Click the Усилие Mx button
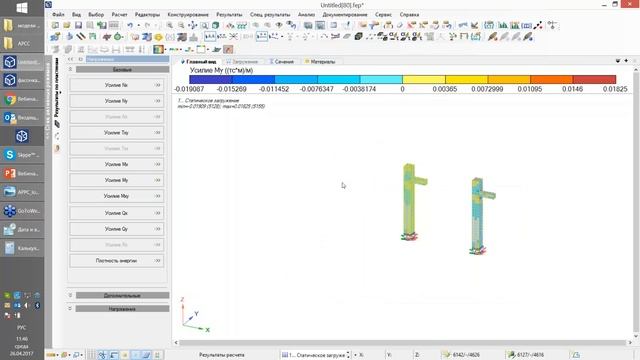640x360 pixels. click(x=116, y=164)
